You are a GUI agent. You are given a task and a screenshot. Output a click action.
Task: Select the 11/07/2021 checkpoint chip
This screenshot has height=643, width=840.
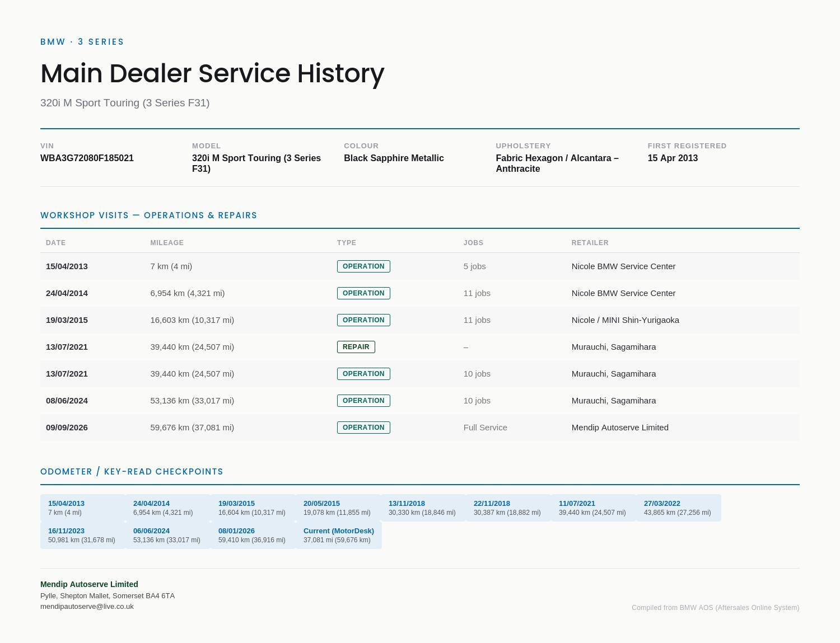594,508
